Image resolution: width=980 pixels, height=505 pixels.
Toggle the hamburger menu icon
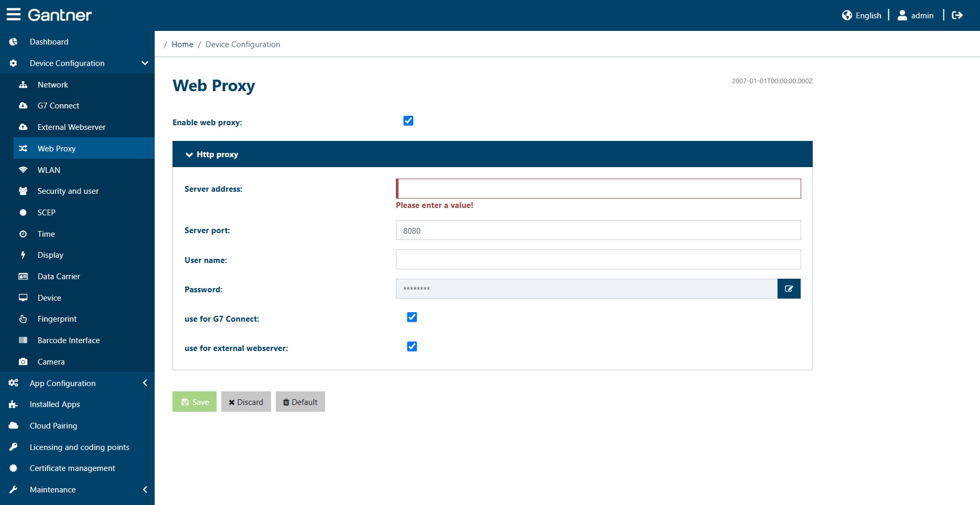coord(14,15)
